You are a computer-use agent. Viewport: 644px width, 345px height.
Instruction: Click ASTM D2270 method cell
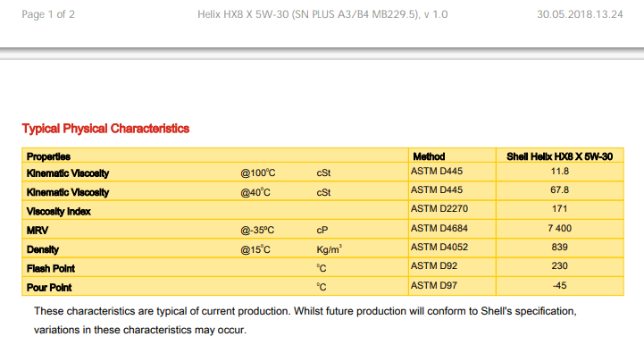pos(439,209)
